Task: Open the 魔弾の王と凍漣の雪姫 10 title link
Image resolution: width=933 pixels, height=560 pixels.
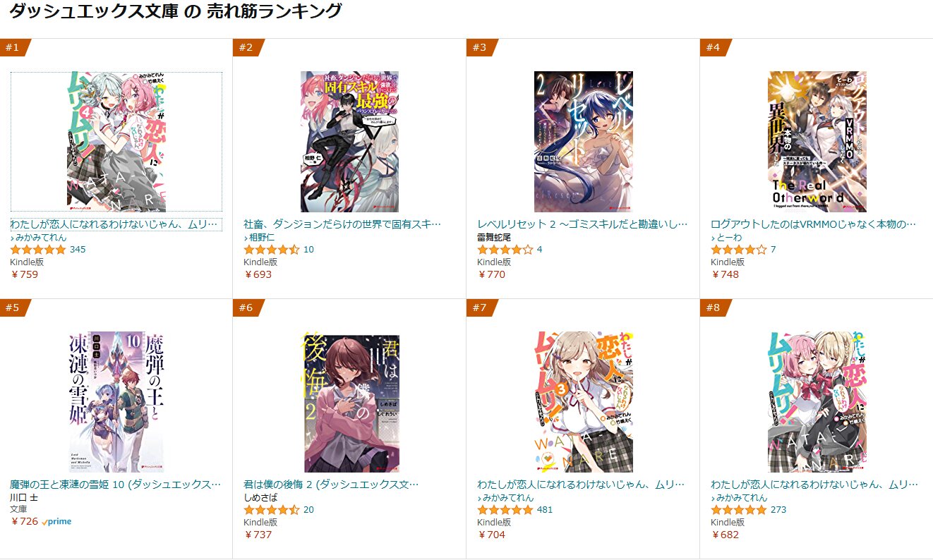Action: (115, 485)
